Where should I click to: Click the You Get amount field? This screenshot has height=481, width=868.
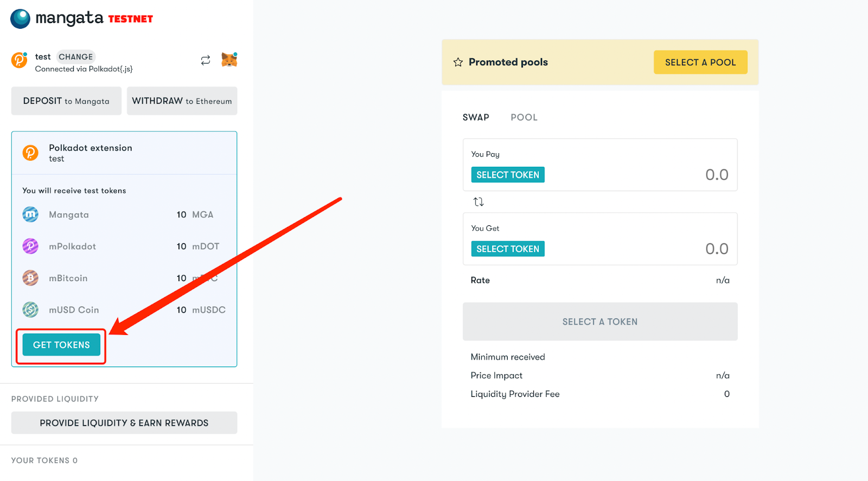pyautogui.click(x=717, y=249)
